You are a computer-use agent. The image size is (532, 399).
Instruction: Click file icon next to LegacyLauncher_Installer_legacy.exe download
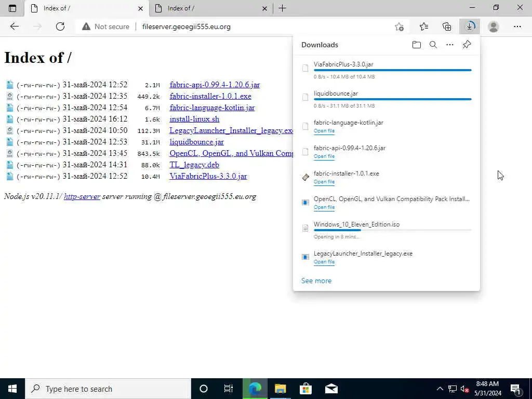[x=305, y=257]
